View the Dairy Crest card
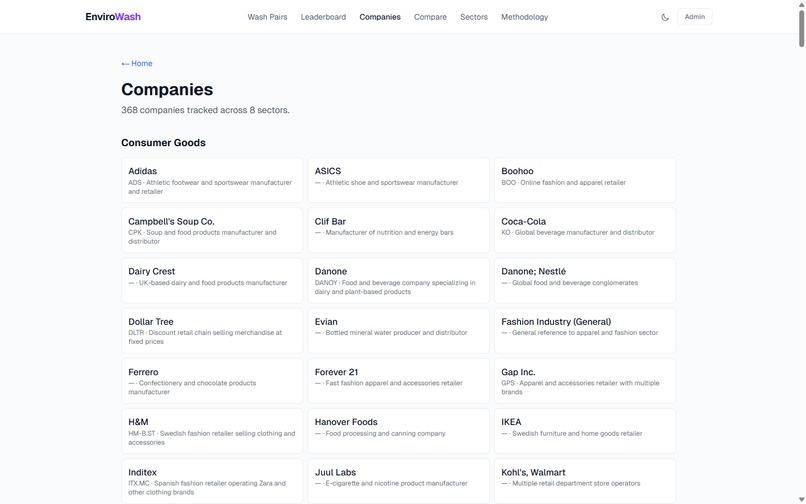The height and width of the screenshot is (504, 806). coord(212,280)
